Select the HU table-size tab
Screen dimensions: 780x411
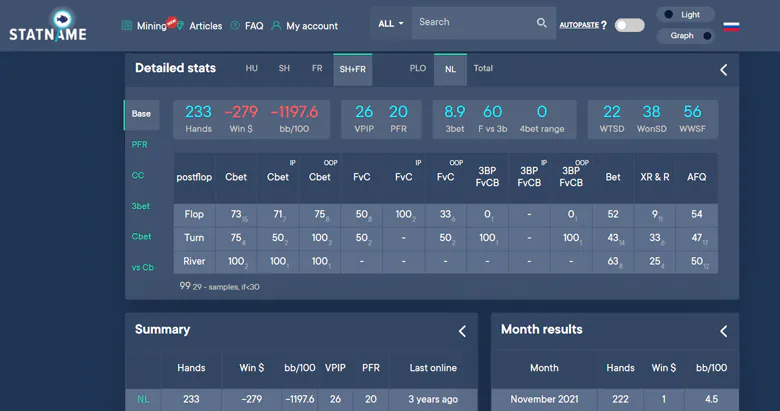(252, 68)
